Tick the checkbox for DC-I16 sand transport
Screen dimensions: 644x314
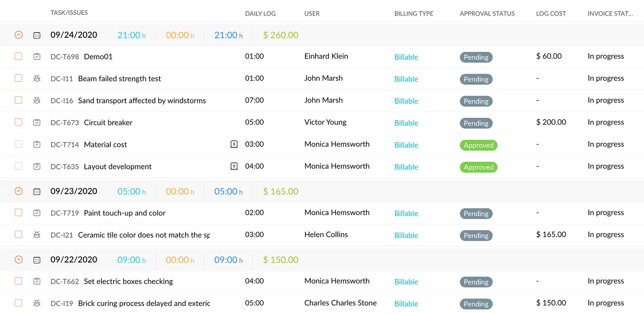[19, 100]
